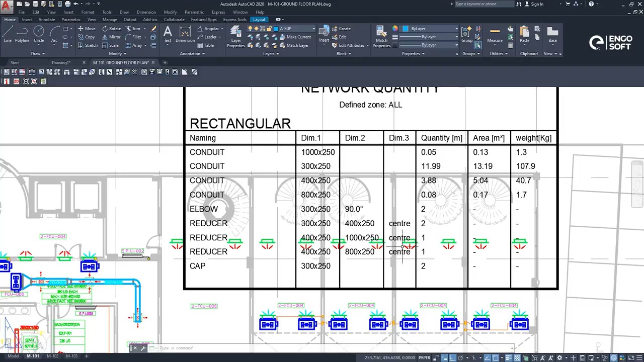Click Make Current layer button
Image resolution: width=644 pixels, height=362 pixels.
(x=294, y=37)
